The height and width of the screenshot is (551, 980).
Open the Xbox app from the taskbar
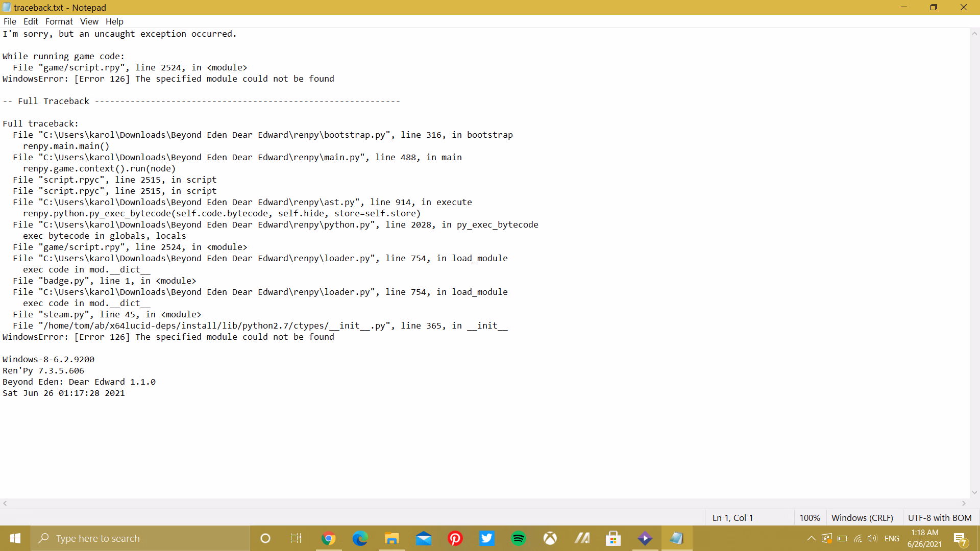pyautogui.click(x=550, y=538)
